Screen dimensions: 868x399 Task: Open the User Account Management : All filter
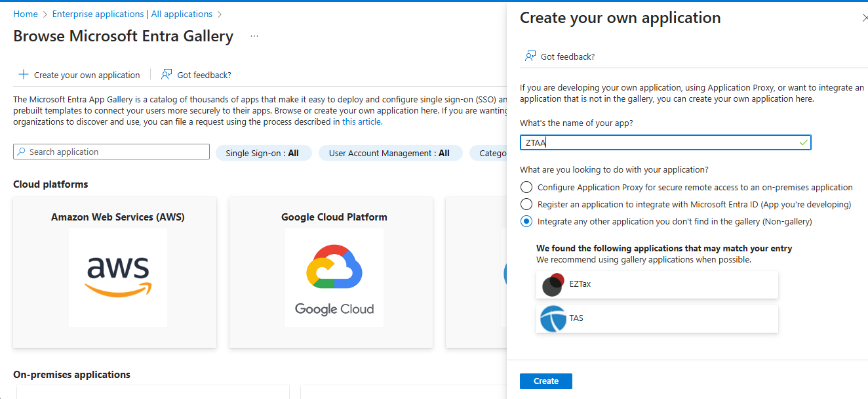point(390,153)
